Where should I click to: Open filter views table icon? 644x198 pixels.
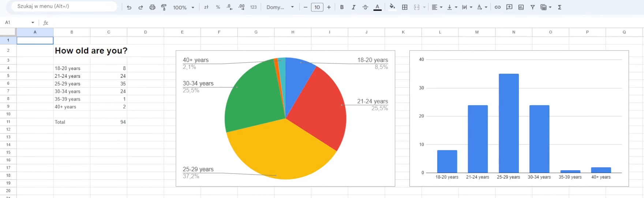[544, 7]
